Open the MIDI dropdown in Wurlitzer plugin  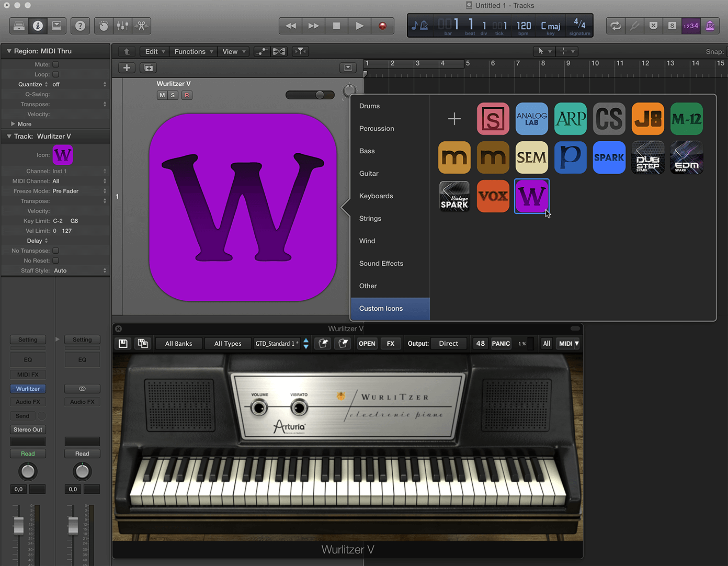click(x=568, y=344)
